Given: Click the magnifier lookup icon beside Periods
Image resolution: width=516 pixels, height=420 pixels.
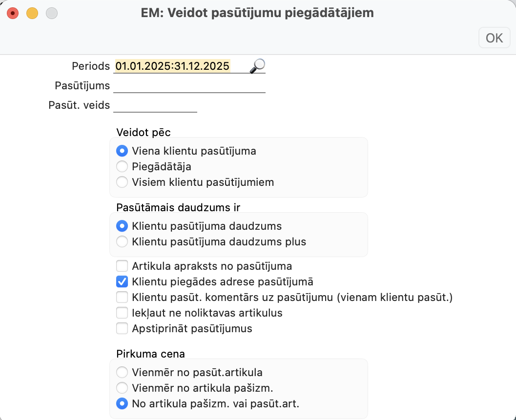Looking at the screenshot, I should [257, 66].
